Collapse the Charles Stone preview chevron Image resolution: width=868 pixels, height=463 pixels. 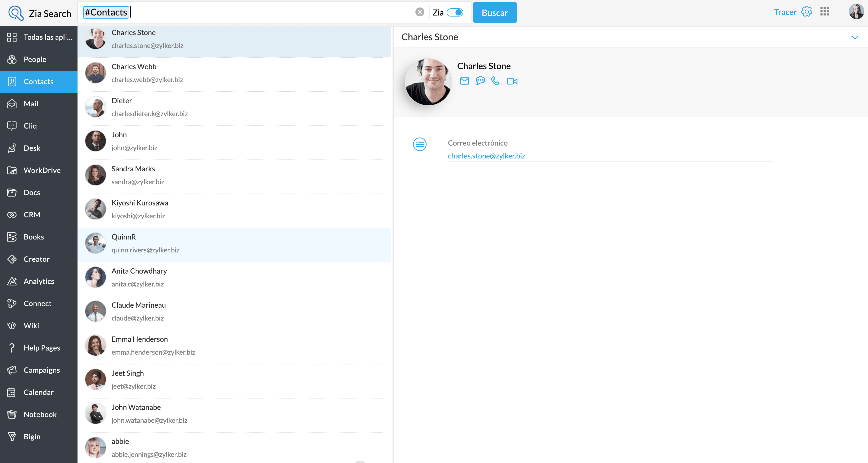(855, 37)
